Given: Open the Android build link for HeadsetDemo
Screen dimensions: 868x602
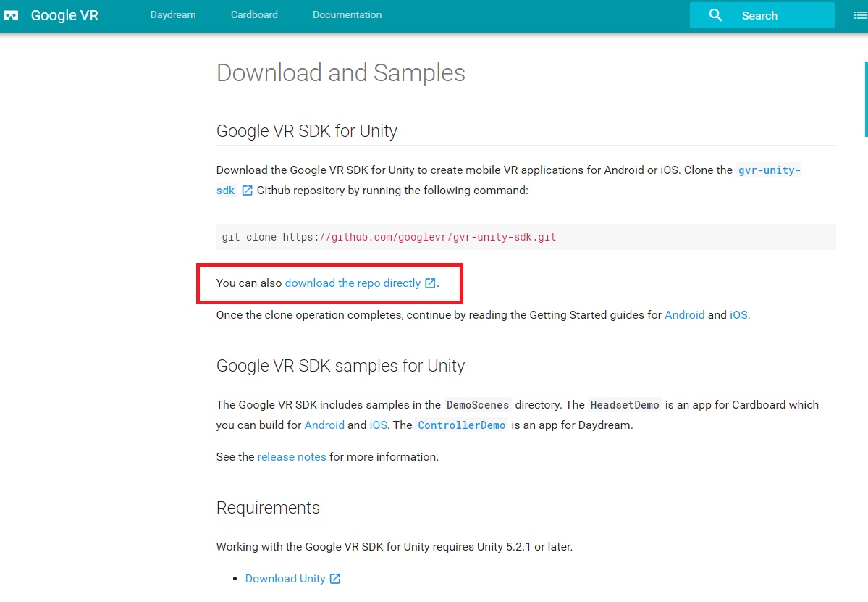Looking at the screenshot, I should tap(324, 425).
